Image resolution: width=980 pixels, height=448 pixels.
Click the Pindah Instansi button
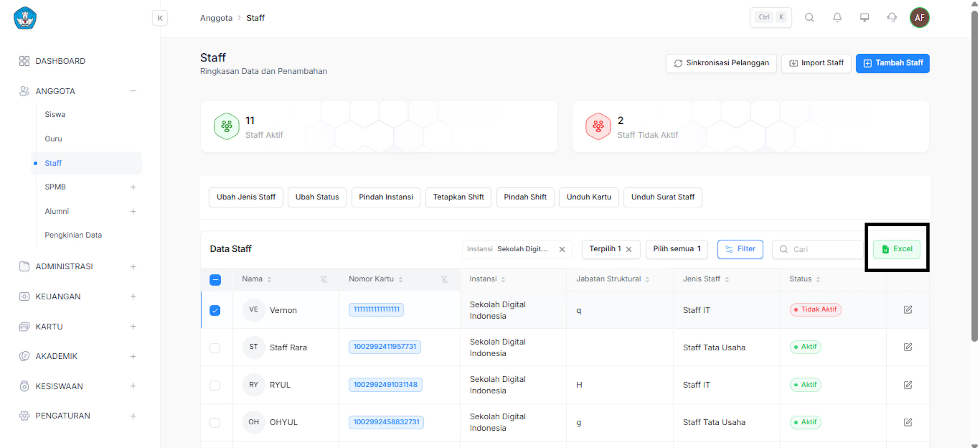click(386, 197)
